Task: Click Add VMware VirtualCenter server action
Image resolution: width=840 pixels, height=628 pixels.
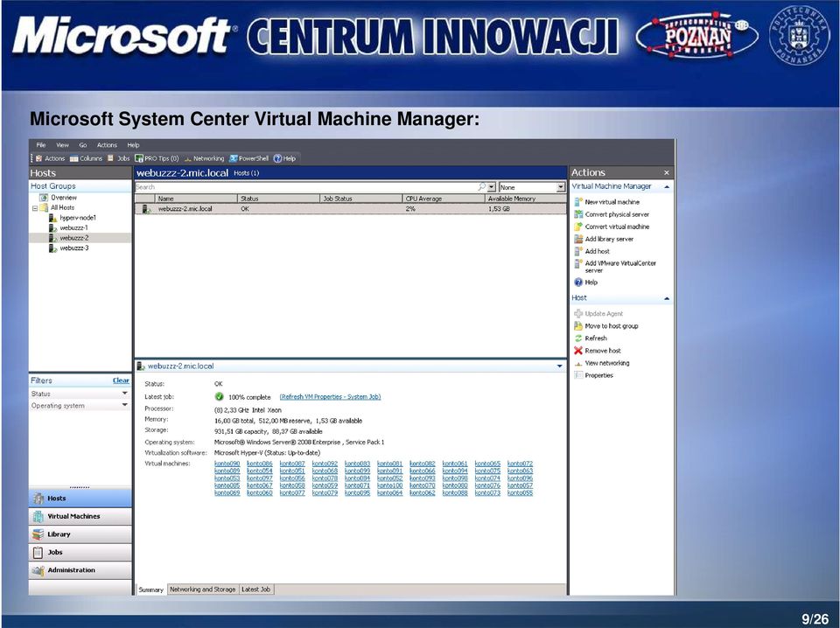Action: (x=615, y=267)
